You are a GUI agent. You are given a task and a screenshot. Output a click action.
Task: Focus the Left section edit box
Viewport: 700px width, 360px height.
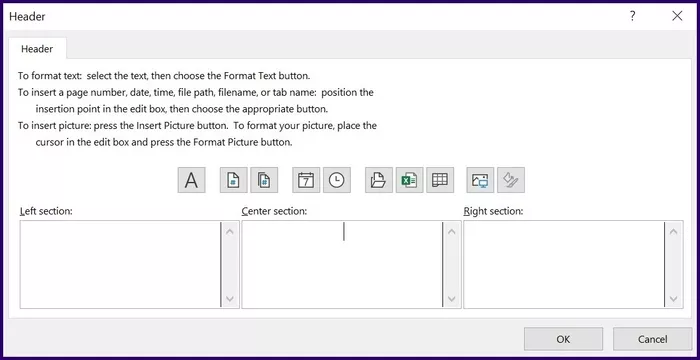(120, 264)
